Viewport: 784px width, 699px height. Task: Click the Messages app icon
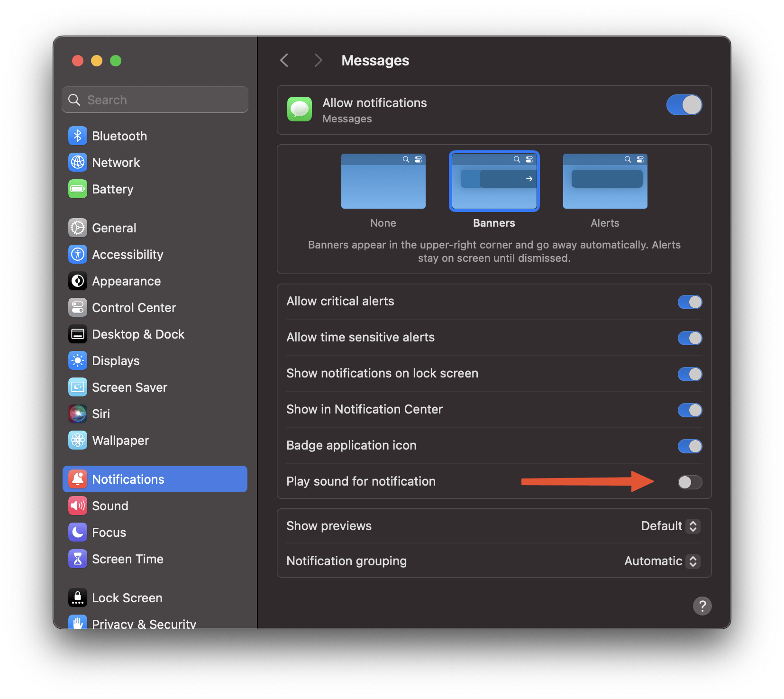300,110
